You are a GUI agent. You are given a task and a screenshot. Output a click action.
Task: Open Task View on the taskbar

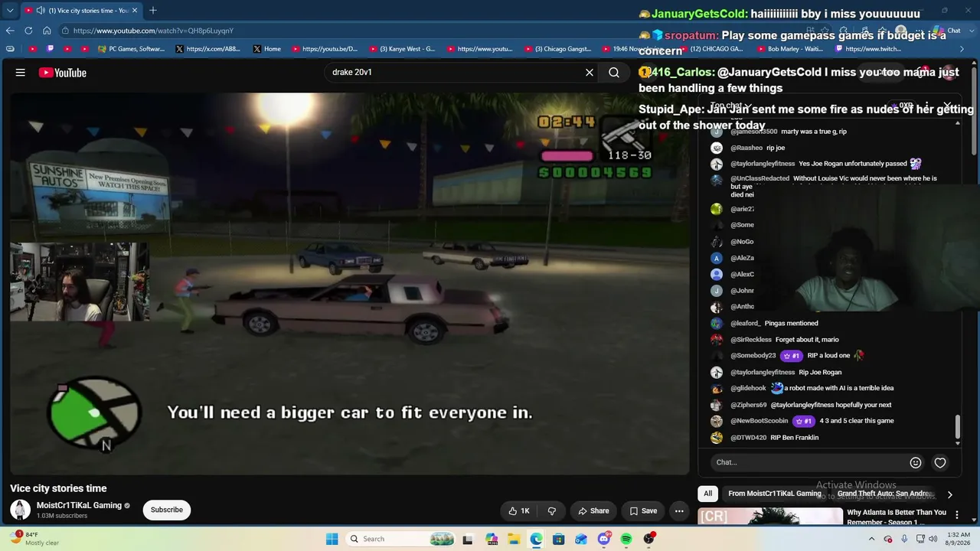[468, 539]
